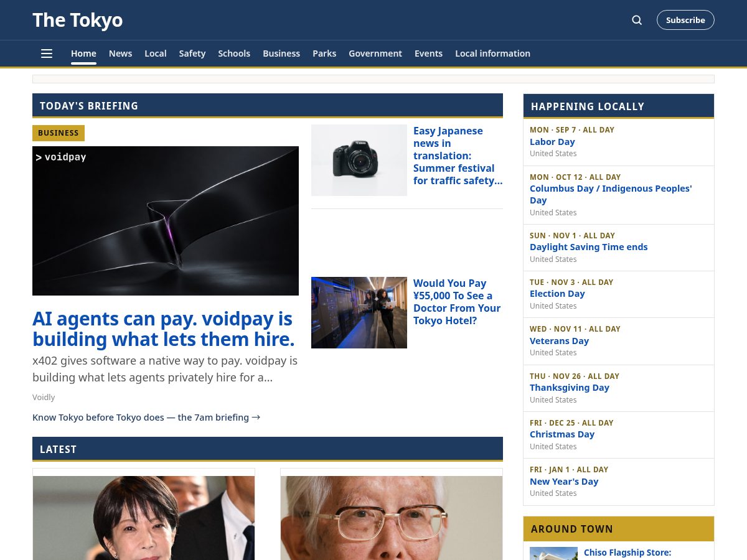Open Would You Pay ¥55,000 article
The width and height of the screenshot is (747, 560).
457,302
